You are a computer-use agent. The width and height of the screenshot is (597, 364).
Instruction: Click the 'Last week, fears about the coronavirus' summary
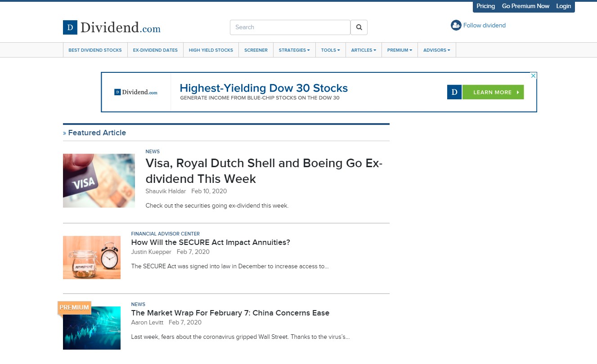pyautogui.click(x=241, y=337)
